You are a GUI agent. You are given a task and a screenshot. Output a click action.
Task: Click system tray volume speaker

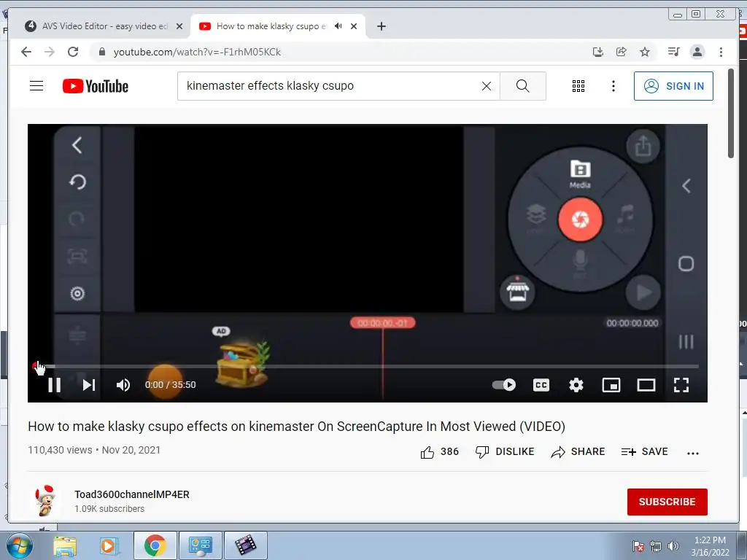(x=673, y=546)
